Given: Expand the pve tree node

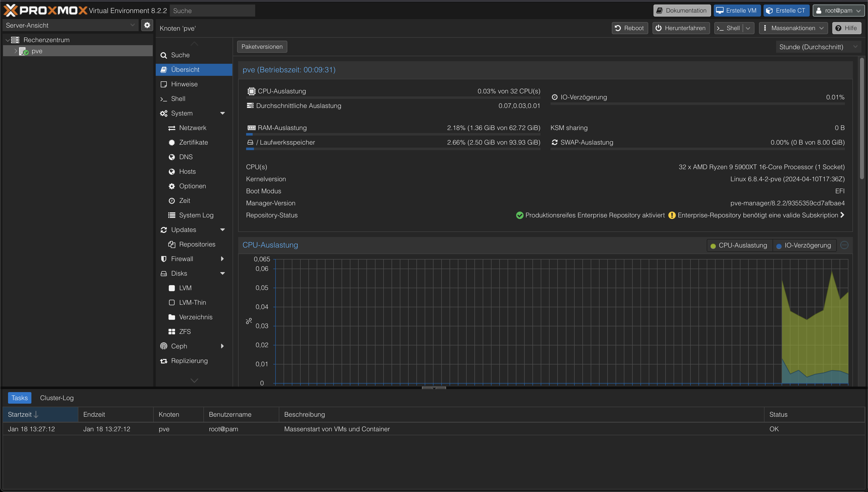Looking at the screenshot, I should [x=16, y=51].
